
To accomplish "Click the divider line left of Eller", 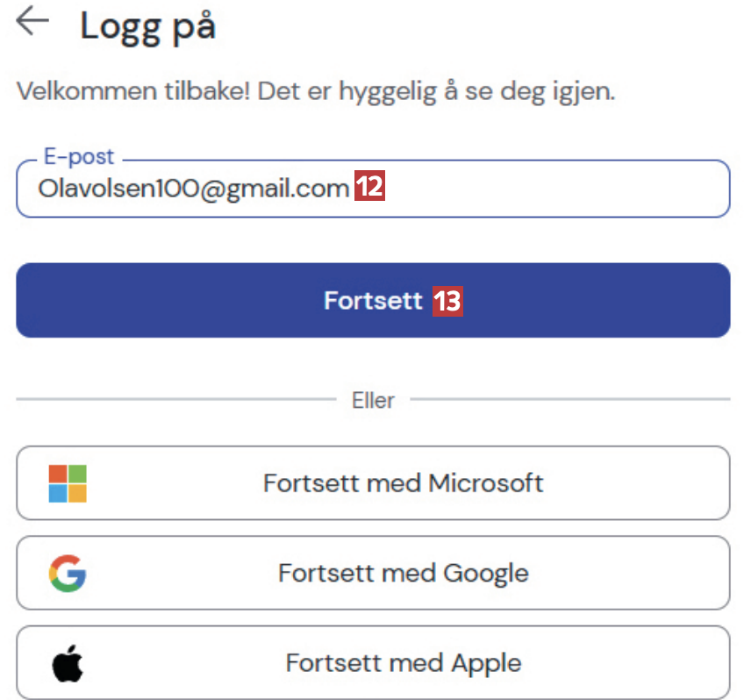I will click(x=175, y=400).
